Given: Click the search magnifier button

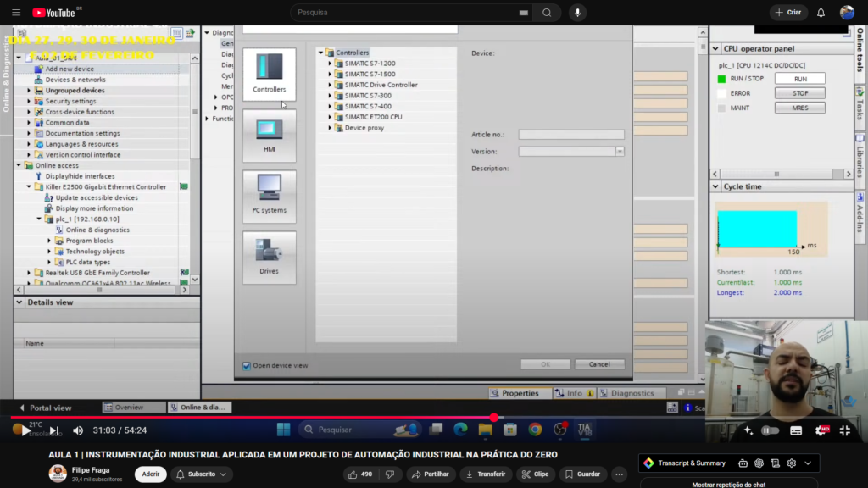Looking at the screenshot, I should [547, 12].
